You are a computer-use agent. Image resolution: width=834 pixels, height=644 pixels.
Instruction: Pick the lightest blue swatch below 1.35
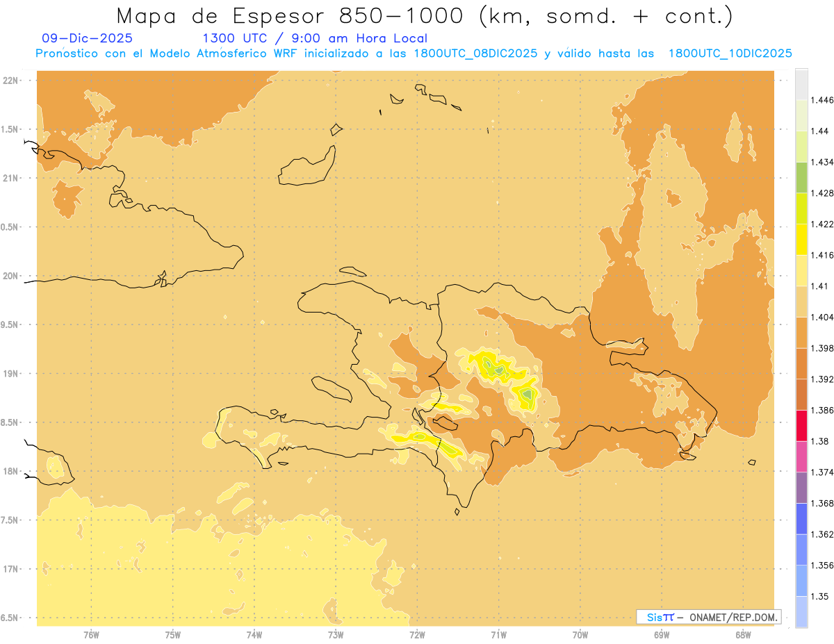click(x=801, y=611)
